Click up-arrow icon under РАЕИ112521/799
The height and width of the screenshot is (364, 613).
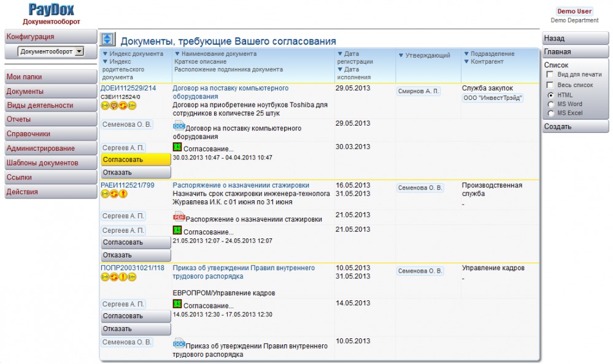123,194
